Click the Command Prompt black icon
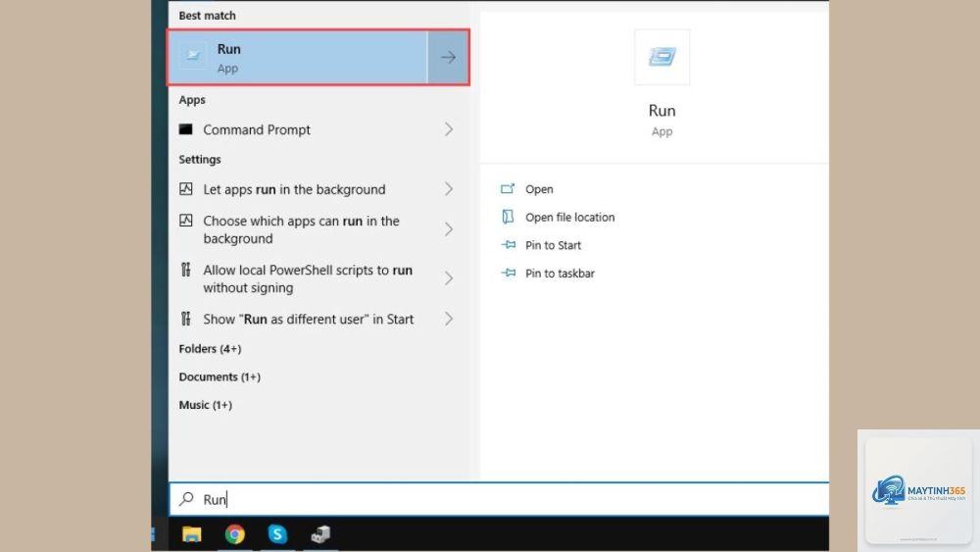Image resolution: width=980 pixels, height=552 pixels. (185, 129)
